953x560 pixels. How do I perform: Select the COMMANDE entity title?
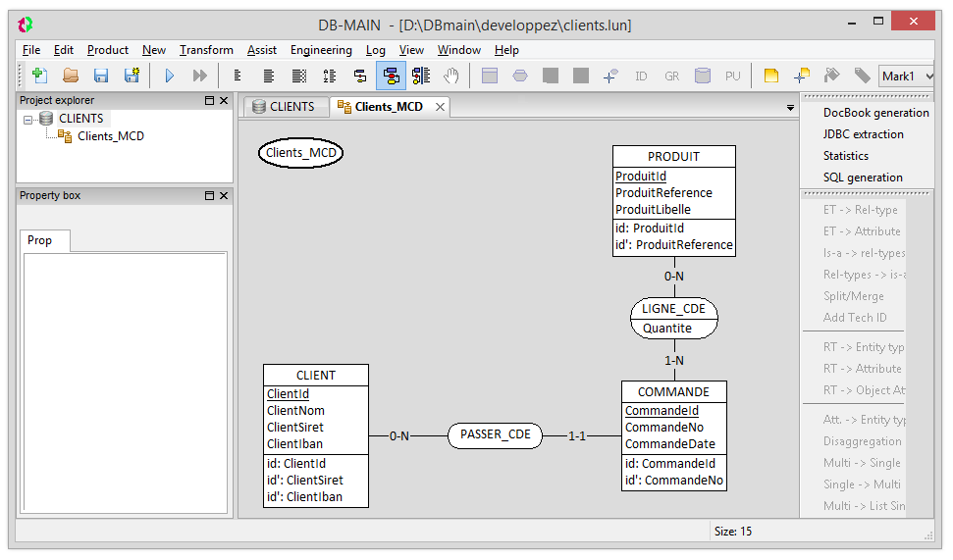click(x=673, y=392)
